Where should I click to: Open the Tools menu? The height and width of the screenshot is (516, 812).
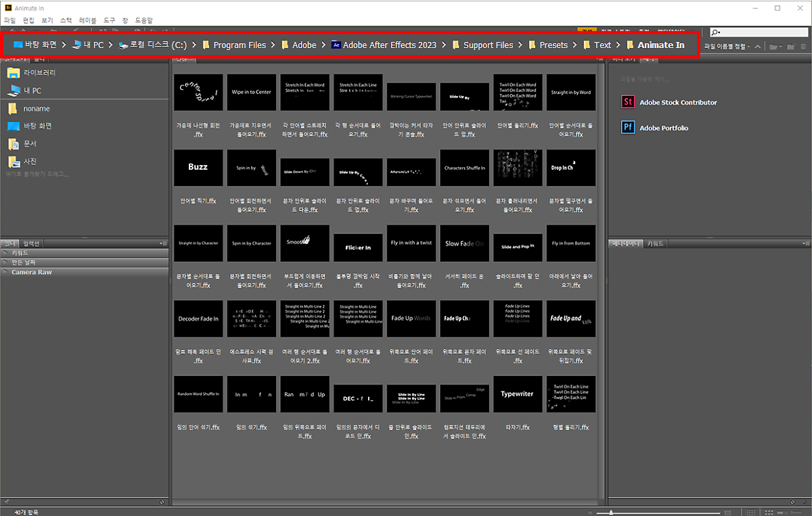(109, 21)
